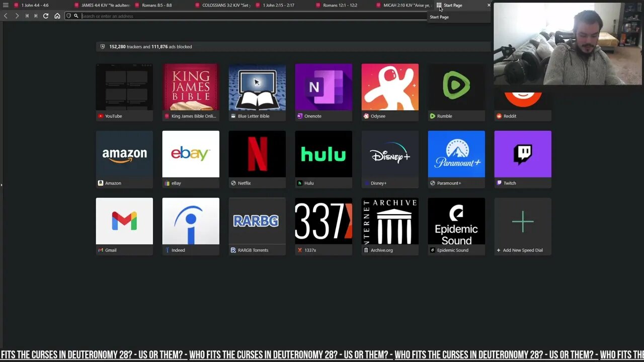The width and height of the screenshot is (644, 362).
Task: Switch to the 1 John 4:4 - 4:6 tab
Action: 35,5
